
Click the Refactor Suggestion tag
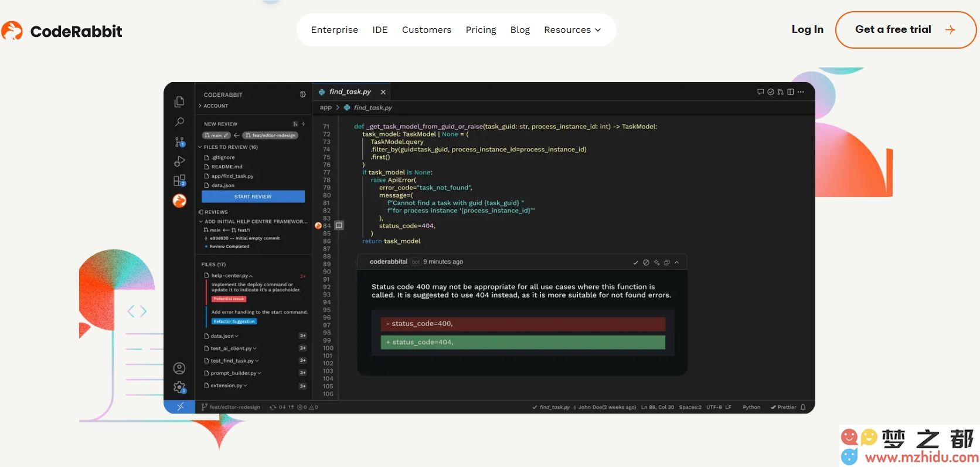click(x=234, y=322)
